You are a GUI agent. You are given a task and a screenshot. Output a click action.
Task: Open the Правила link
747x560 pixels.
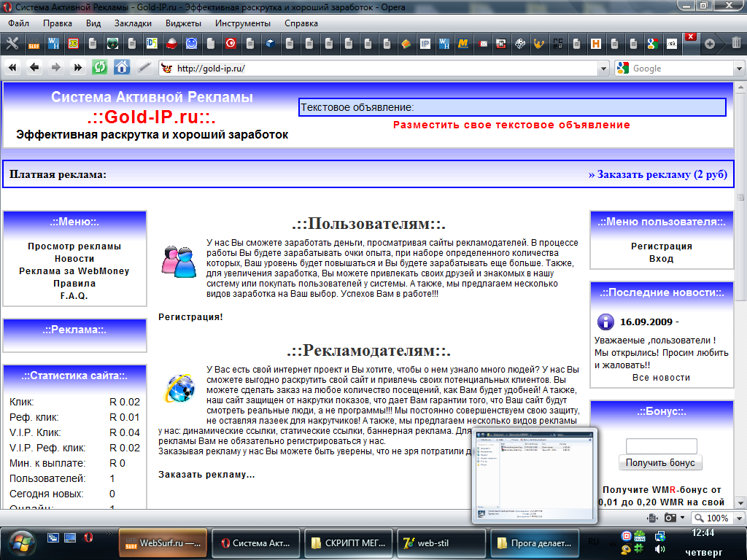click(74, 284)
